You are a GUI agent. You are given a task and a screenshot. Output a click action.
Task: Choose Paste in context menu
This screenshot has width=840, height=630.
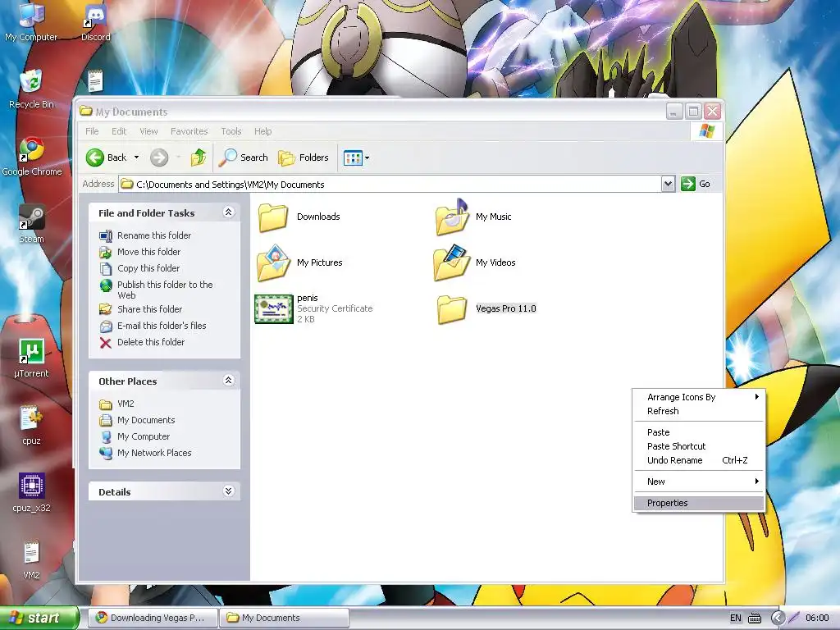tap(699, 432)
